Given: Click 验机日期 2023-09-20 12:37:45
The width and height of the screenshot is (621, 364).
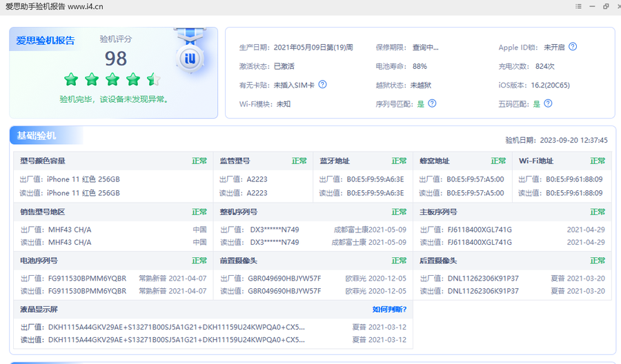Looking at the screenshot, I should pyautogui.click(x=556, y=141).
